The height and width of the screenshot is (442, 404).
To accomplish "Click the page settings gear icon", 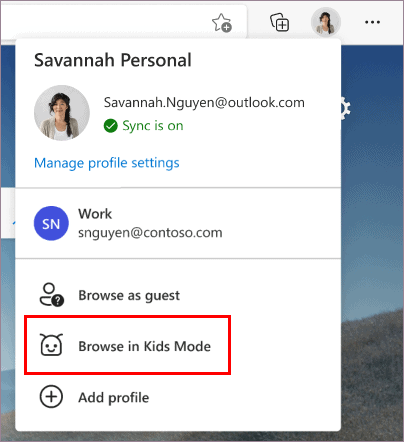I will [x=345, y=108].
